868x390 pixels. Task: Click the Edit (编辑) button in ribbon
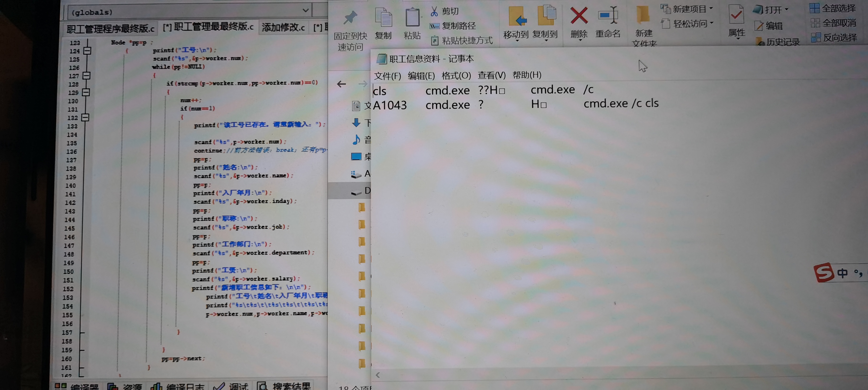coord(768,26)
